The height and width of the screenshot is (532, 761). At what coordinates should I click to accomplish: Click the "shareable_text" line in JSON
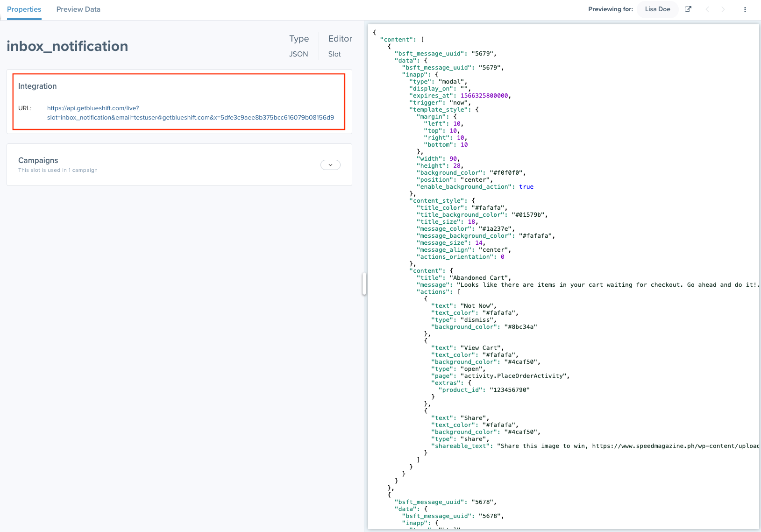595,446
